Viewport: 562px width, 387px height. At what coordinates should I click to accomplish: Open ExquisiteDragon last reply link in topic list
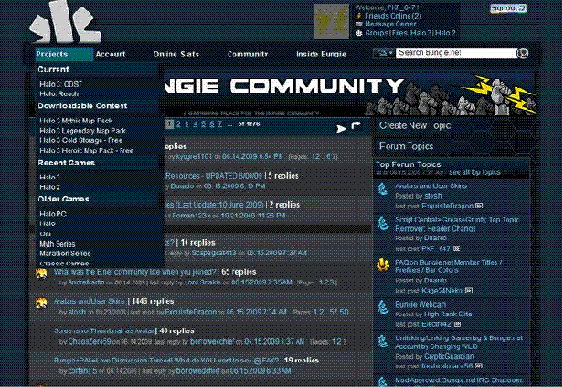[x=191, y=312]
